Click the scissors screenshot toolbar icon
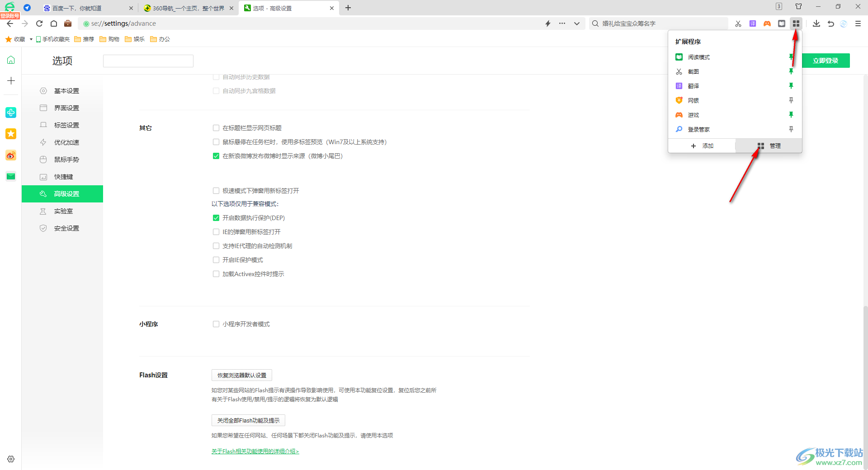 (738, 23)
